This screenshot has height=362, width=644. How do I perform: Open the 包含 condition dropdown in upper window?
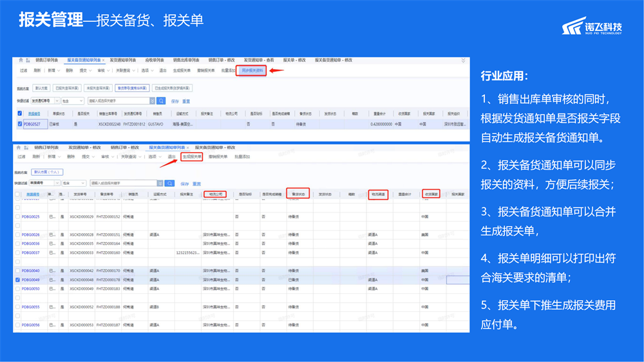click(x=73, y=100)
